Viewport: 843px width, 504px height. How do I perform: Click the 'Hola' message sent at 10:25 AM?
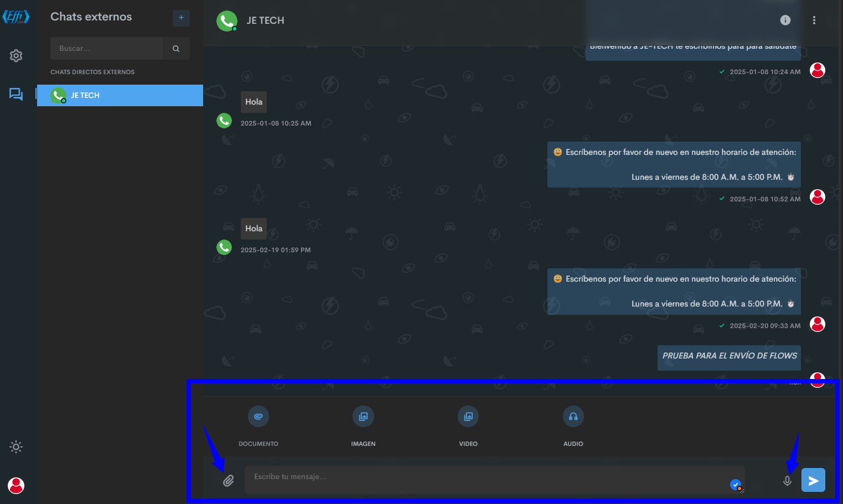coord(254,102)
